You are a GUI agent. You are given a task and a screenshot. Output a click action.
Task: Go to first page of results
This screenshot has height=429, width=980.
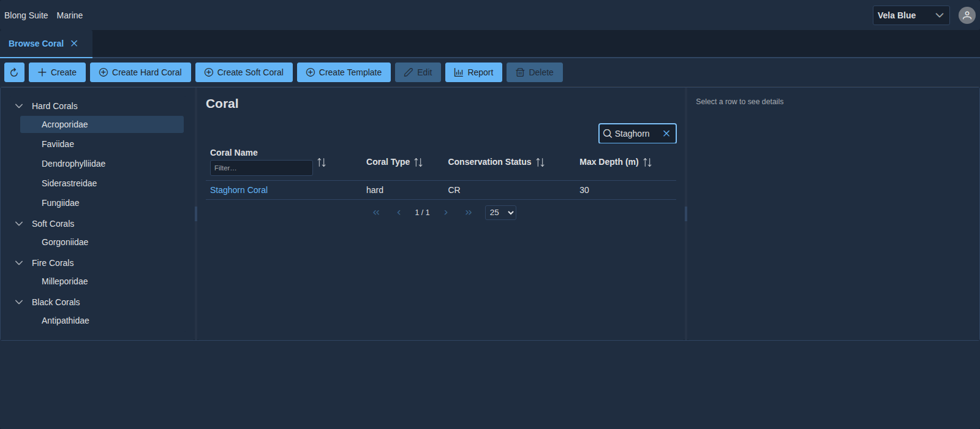click(376, 213)
